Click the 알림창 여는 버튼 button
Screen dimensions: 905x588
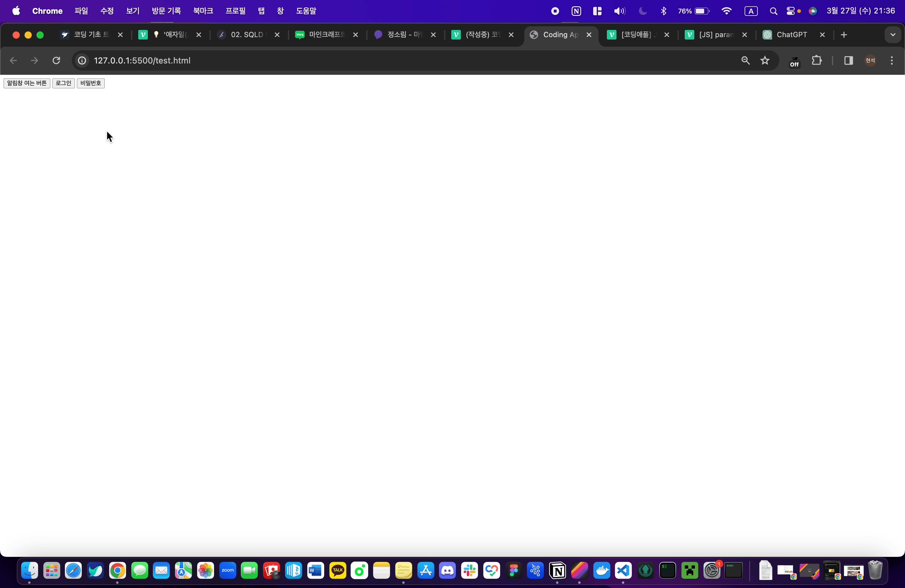point(27,83)
